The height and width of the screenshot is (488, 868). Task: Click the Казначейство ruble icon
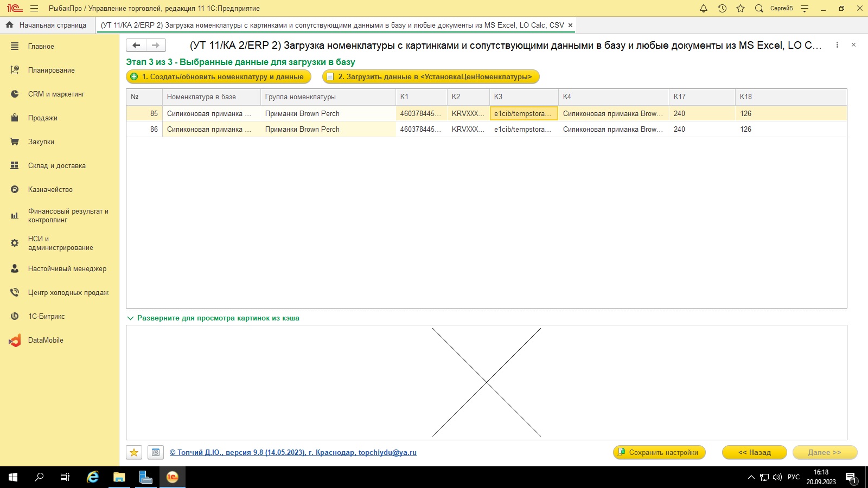click(x=15, y=190)
